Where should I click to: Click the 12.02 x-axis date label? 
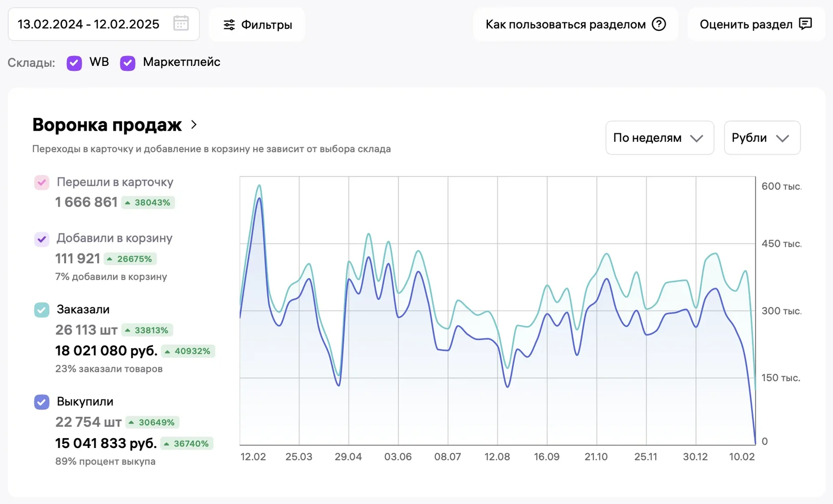point(253,457)
